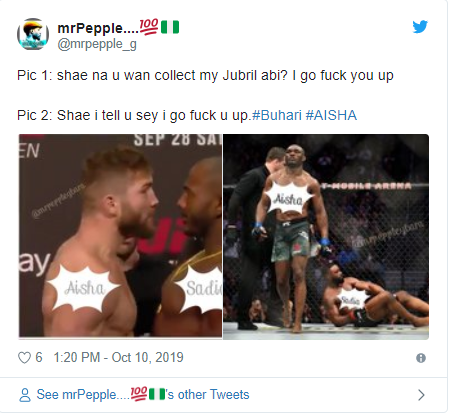Open mrPepple's profile avatar picture
This screenshot has height=413, width=450.
pyautogui.click(x=33, y=34)
